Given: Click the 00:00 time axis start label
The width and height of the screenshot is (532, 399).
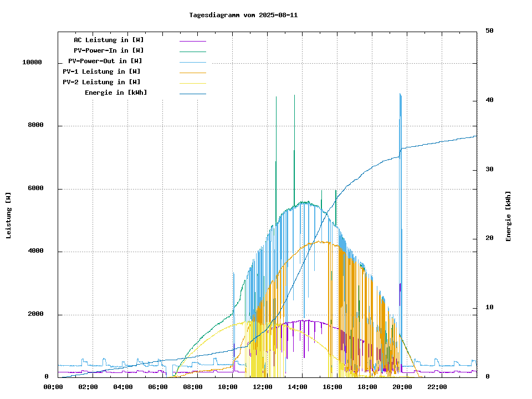Looking at the screenshot, I should click(53, 387).
